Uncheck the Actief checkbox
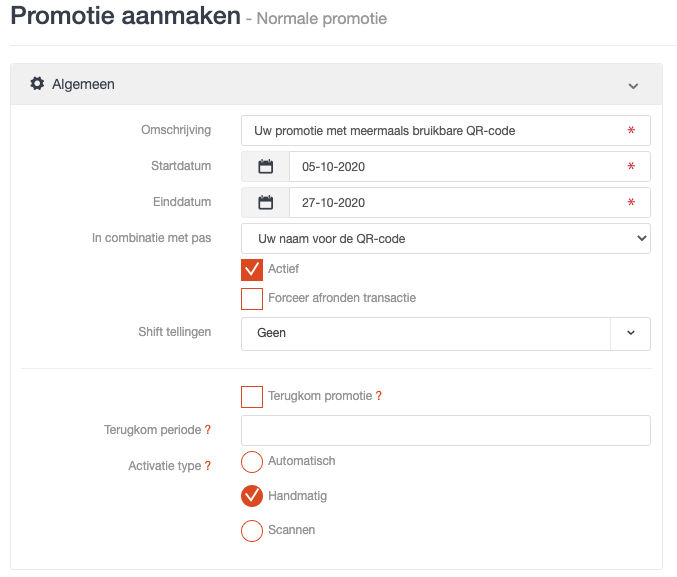The width and height of the screenshot is (677, 577). (x=252, y=270)
